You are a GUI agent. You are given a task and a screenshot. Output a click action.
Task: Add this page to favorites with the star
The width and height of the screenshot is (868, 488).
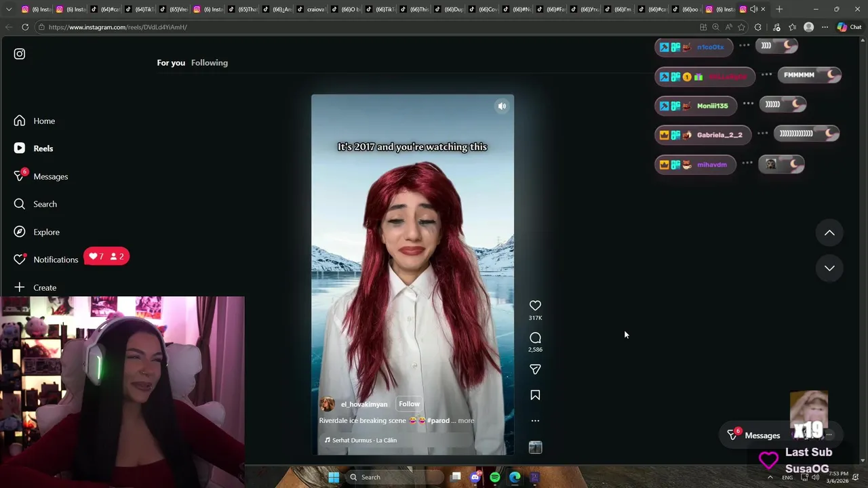tap(741, 27)
